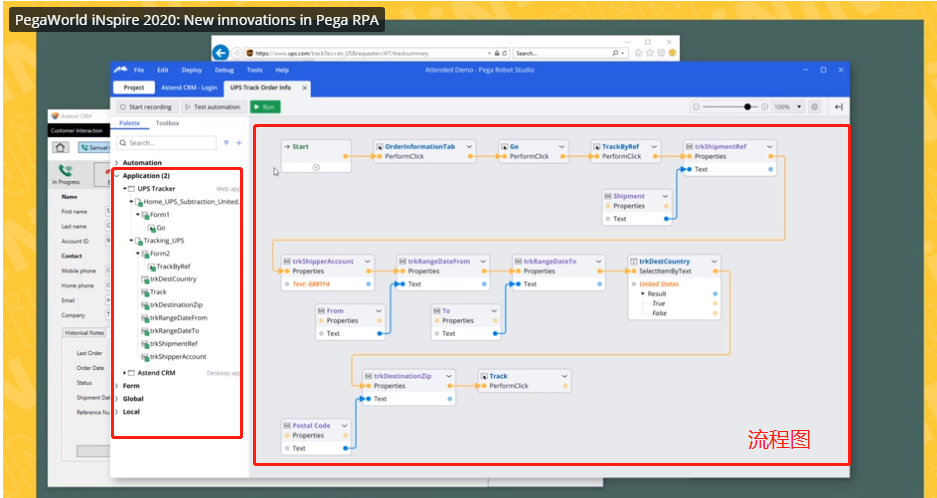This screenshot has height=498, width=937.
Task: Collapse Result under trkDestCountry node
Action: (x=643, y=294)
